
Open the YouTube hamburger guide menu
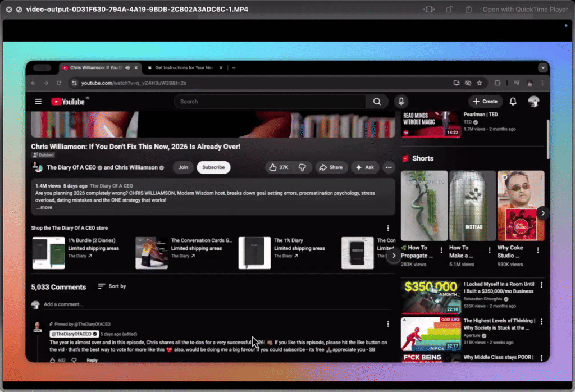click(x=38, y=102)
